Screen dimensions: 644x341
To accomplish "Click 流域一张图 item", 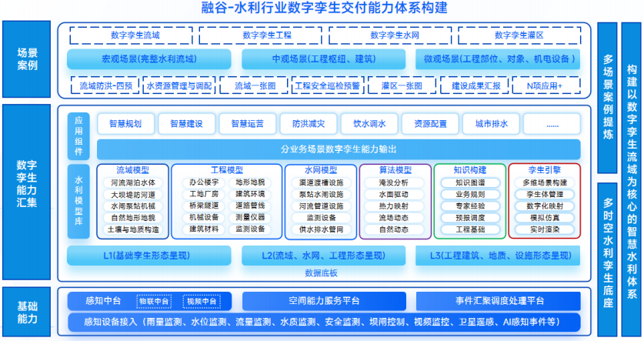I will [x=254, y=85].
